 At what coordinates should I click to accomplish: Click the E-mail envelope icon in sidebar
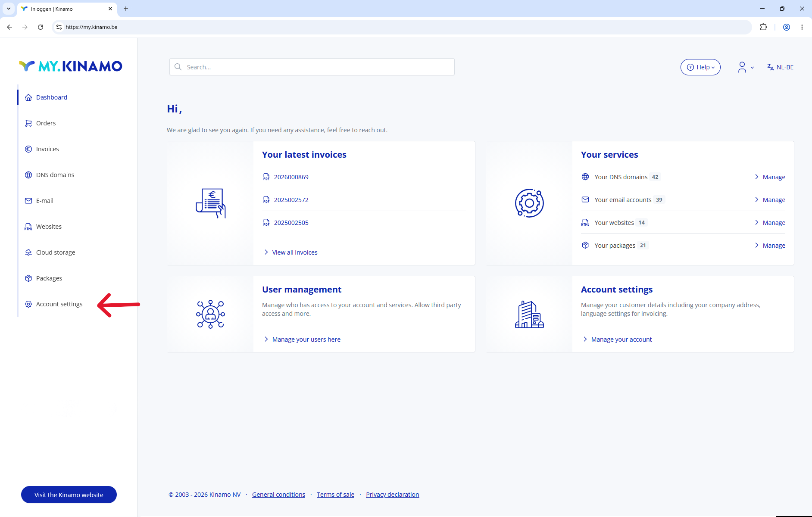click(28, 201)
